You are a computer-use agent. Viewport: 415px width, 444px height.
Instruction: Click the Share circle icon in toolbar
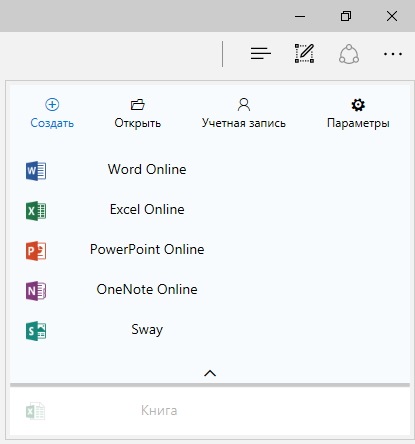point(349,54)
